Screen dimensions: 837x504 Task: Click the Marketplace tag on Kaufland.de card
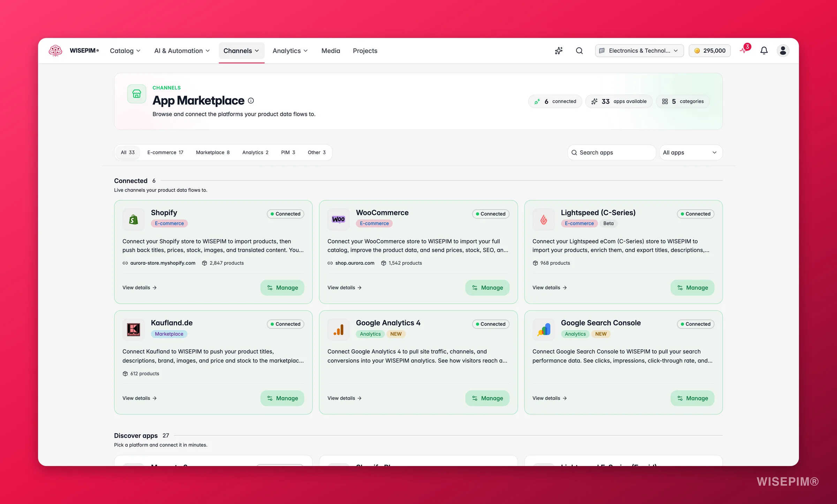click(x=169, y=334)
